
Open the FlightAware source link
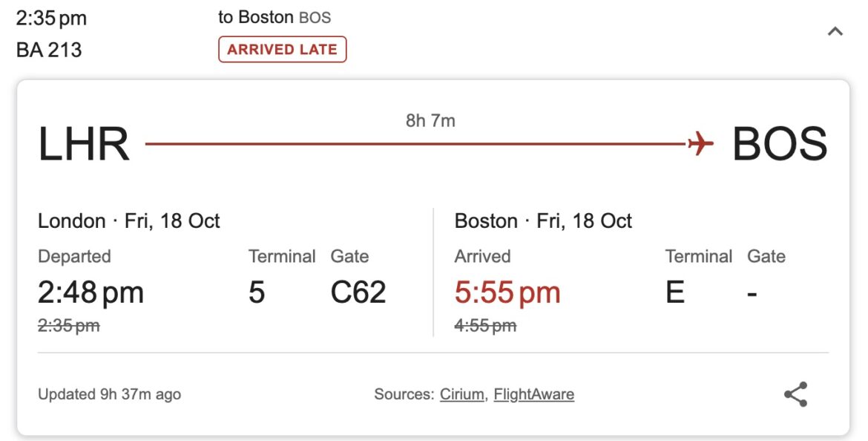tap(533, 394)
